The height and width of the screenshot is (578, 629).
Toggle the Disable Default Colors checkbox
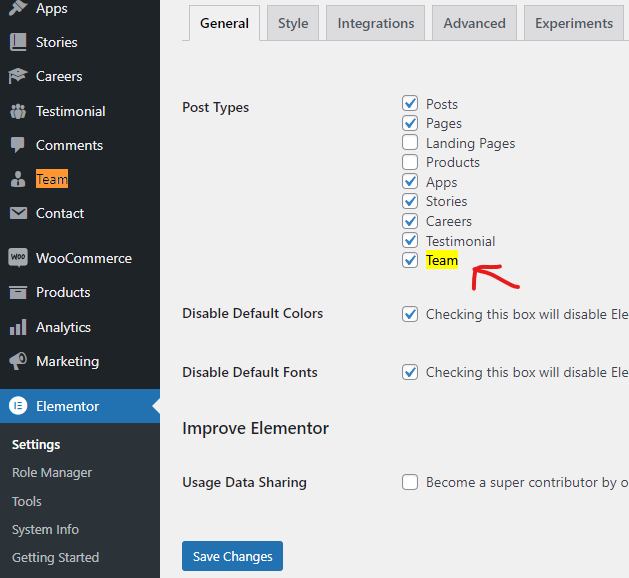click(x=410, y=314)
